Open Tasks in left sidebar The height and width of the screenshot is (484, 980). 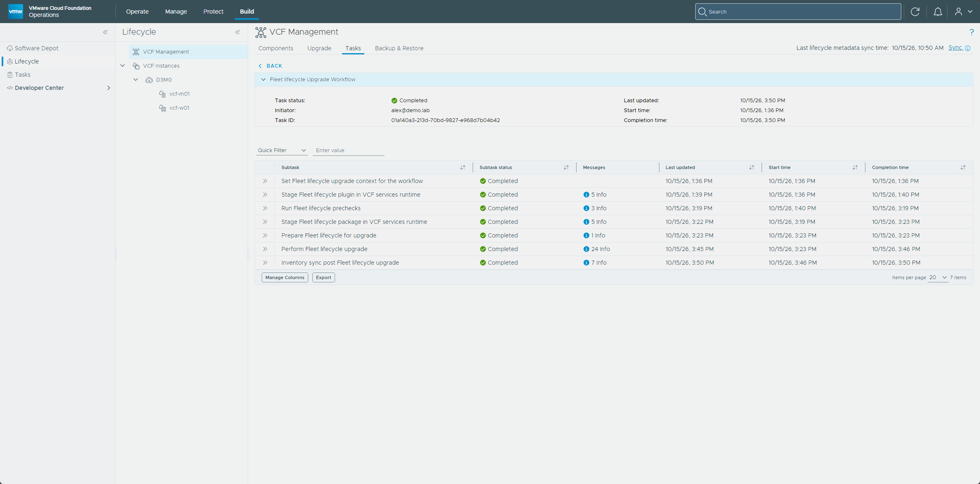click(23, 75)
